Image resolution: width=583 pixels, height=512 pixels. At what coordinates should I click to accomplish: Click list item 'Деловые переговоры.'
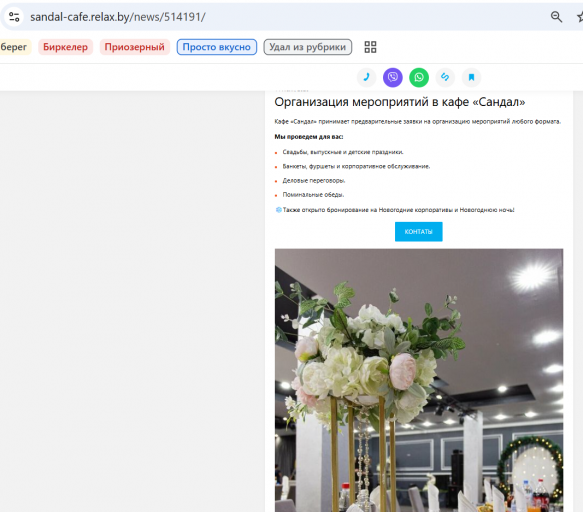pyautogui.click(x=314, y=181)
